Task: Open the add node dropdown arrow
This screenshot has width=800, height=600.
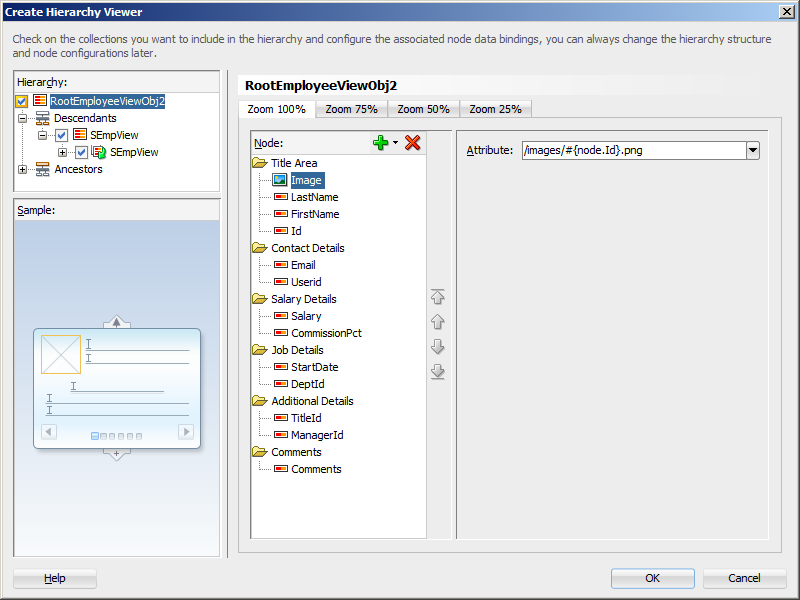Action: coord(395,143)
